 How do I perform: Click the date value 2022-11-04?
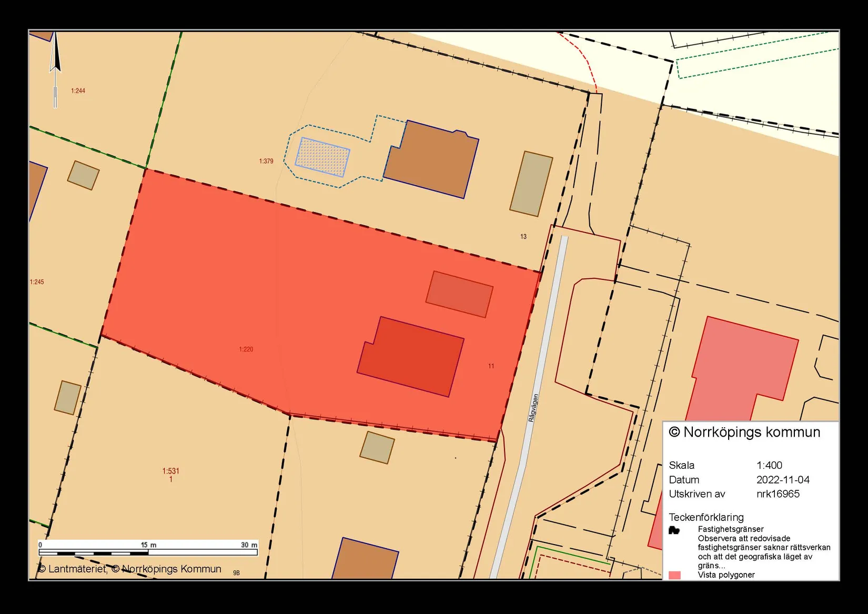point(783,480)
